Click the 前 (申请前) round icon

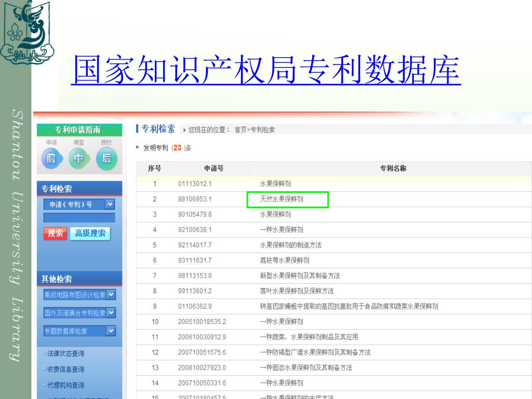point(51,158)
